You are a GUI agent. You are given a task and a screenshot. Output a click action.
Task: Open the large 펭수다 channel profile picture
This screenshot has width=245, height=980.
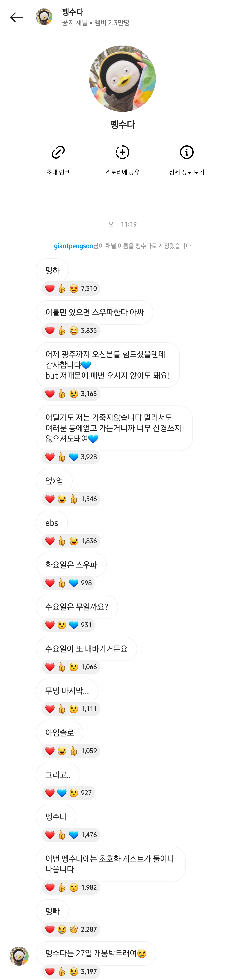[122, 79]
